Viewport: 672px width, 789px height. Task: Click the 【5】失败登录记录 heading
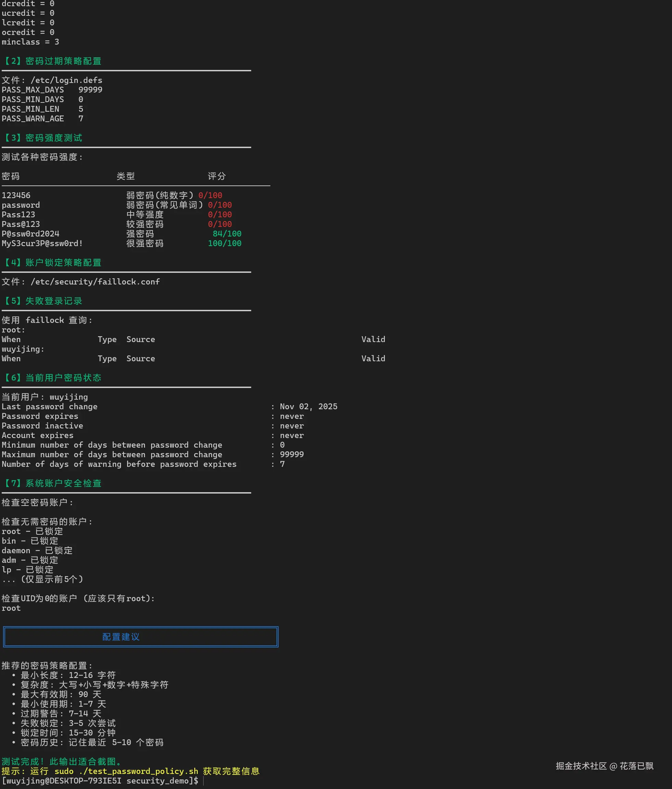[x=42, y=301]
